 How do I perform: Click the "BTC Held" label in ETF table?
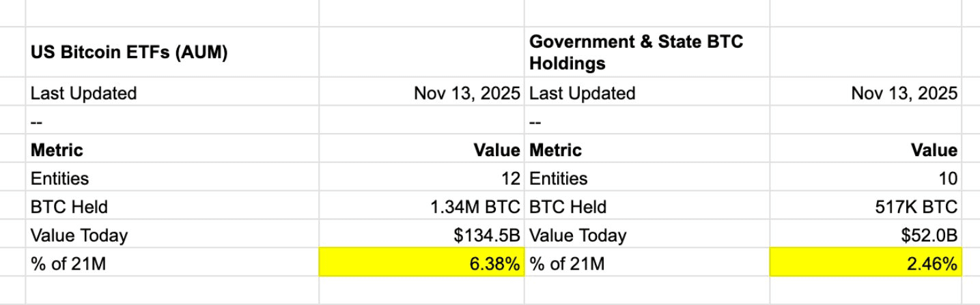69,207
